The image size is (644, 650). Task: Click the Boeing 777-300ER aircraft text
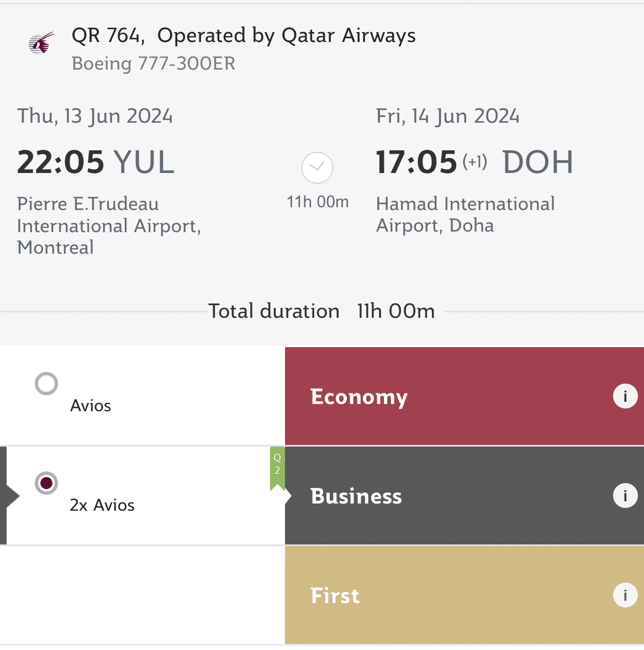pyautogui.click(x=154, y=64)
